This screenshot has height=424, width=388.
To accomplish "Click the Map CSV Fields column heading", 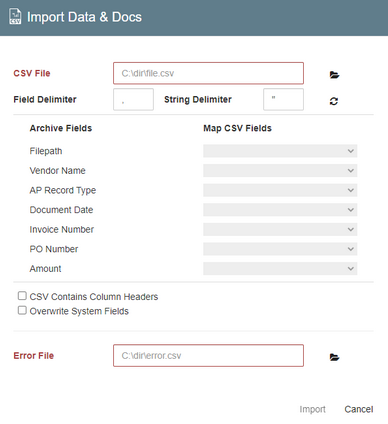I will point(237,128).
